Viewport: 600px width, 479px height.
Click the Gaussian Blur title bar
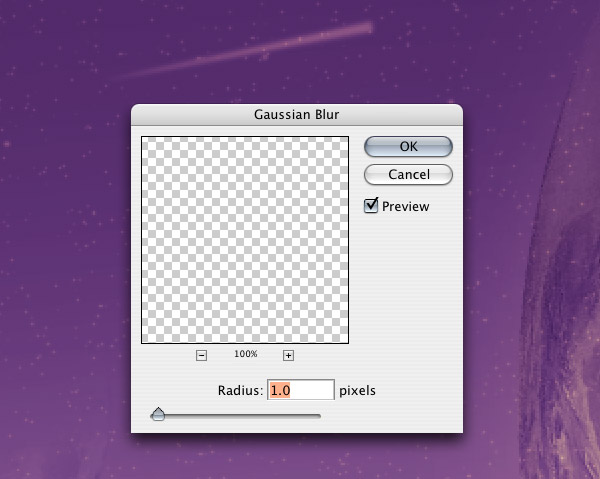click(x=297, y=114)
